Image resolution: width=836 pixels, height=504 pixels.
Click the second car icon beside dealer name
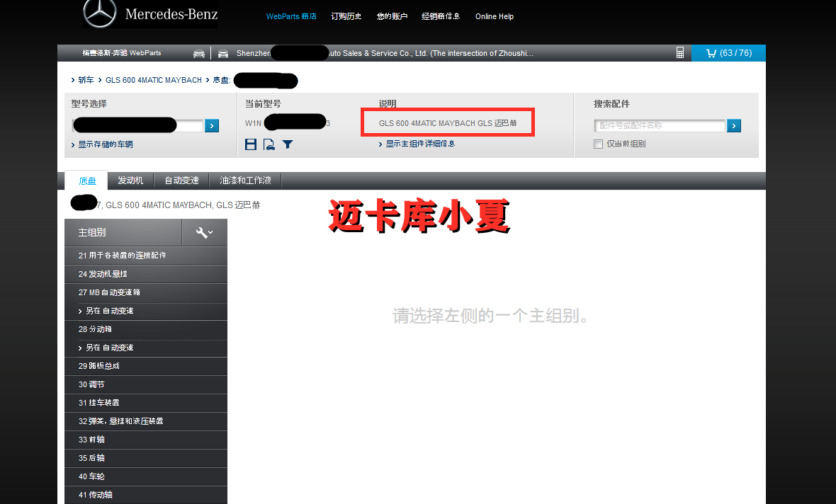[x=223, y=53]
